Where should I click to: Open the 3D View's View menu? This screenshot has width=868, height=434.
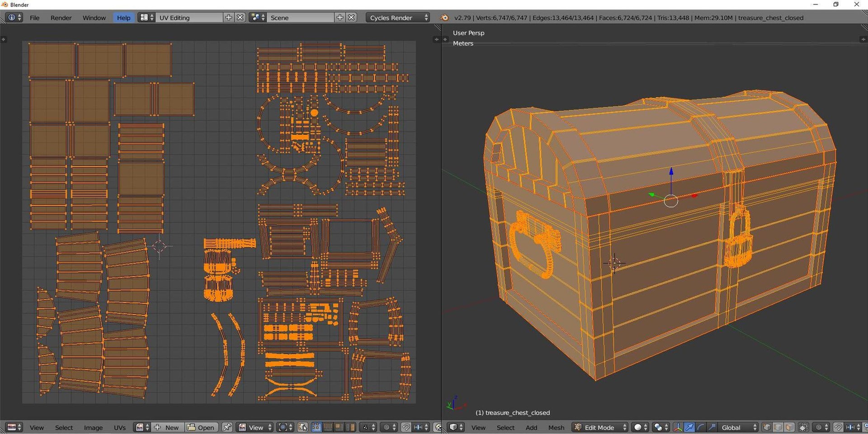point(478,427)
